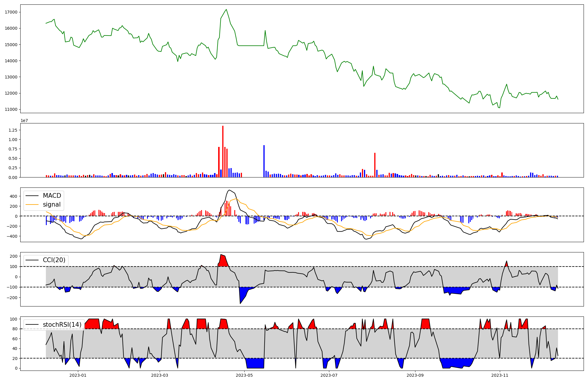Click the 1.25 volume axis tick label
Screen dimensions: 588x382
click(12, 130)
